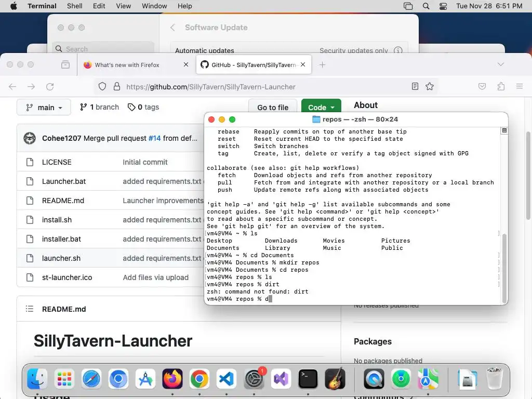
Task: Open installer.bat file
Action: point(61,239)
